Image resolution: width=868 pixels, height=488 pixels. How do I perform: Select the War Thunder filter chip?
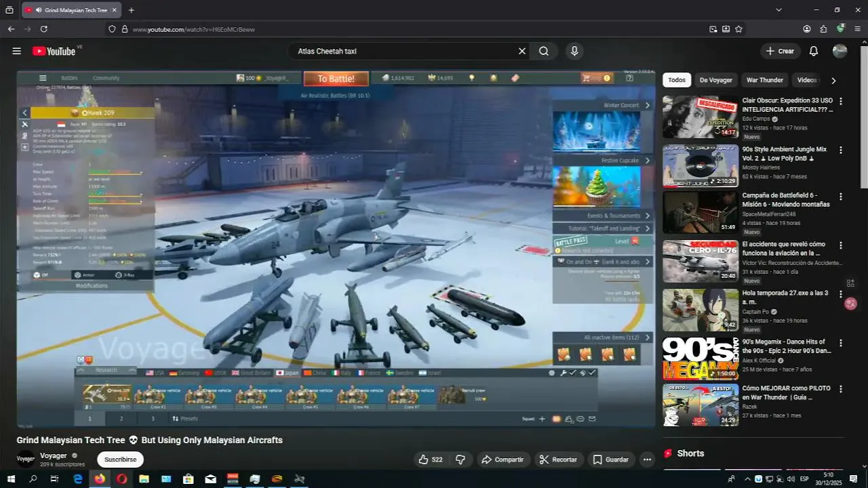pos(765,80)
